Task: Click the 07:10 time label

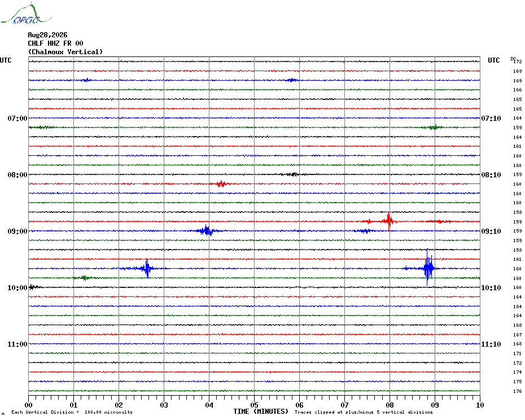Action: coord(491,118)
